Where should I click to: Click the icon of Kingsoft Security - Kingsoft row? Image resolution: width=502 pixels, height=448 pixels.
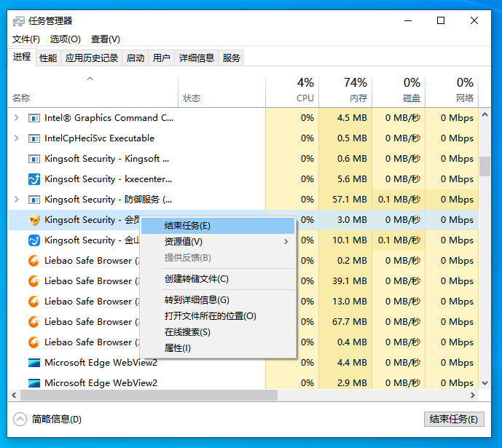pyautogui.click(x=34, y=159)
